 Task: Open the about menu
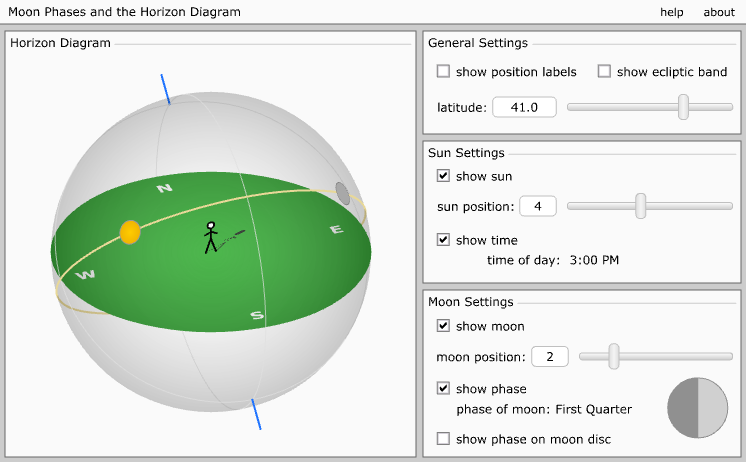[719, 12]
